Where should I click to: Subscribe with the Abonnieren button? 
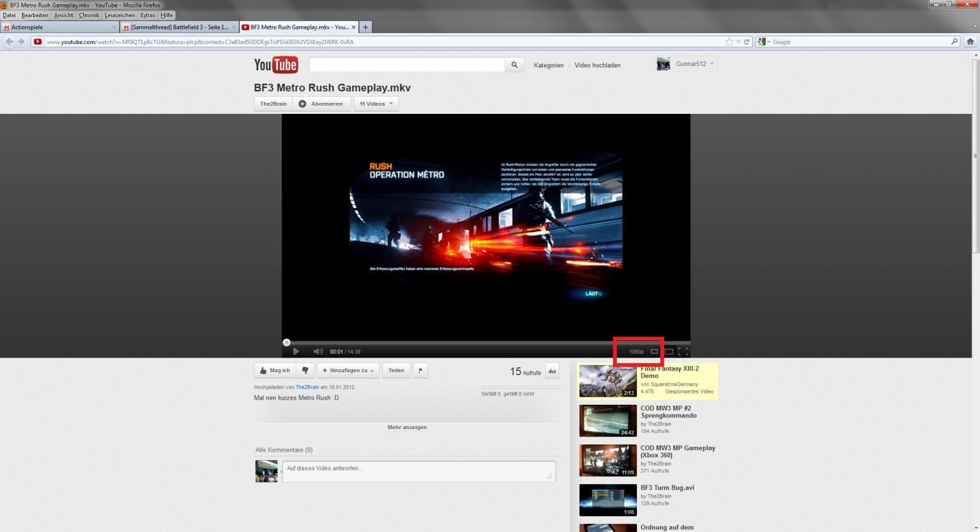tap(322, 103)
